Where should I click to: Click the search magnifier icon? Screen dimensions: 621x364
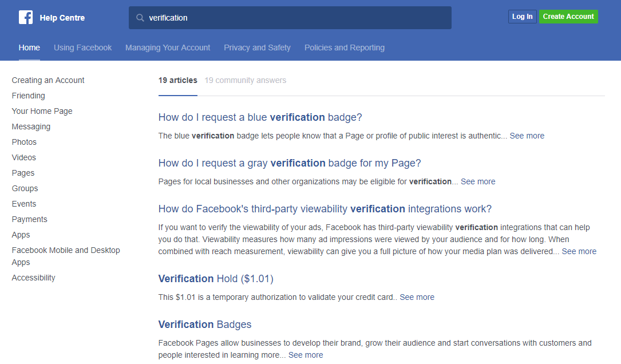140,18
